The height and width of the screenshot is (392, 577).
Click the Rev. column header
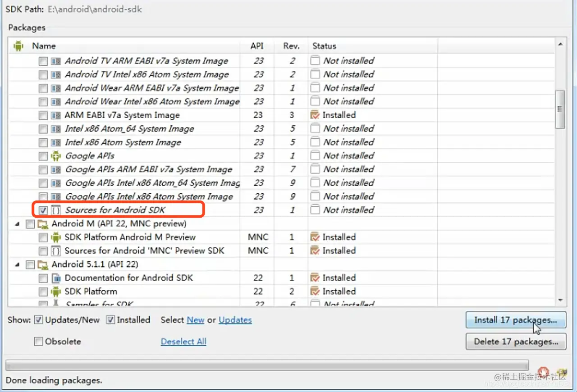coord(291,46)
